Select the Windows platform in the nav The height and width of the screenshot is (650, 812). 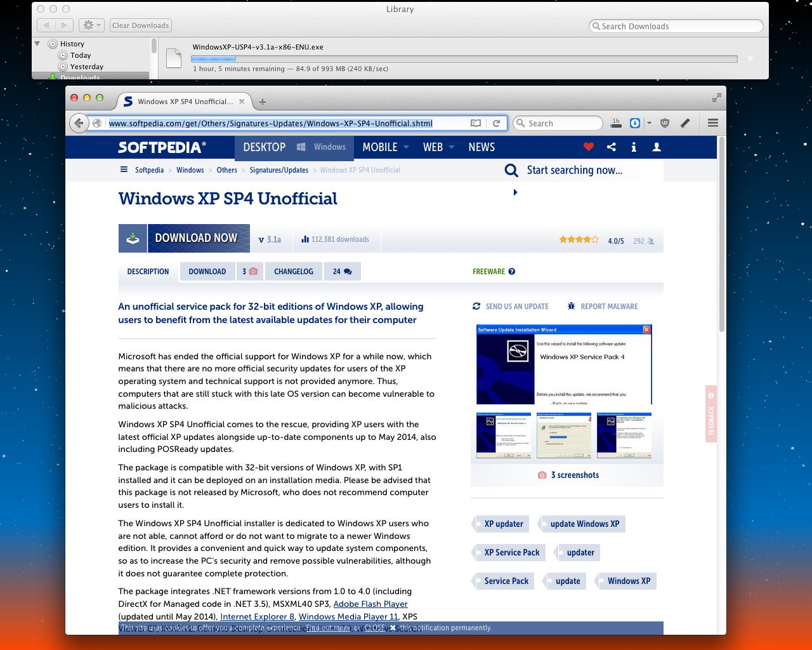[322, 147]
